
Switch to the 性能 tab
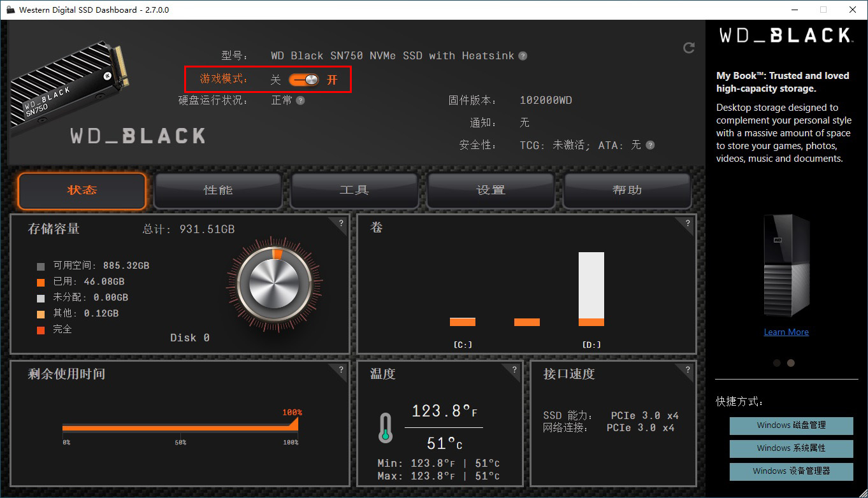218,190
